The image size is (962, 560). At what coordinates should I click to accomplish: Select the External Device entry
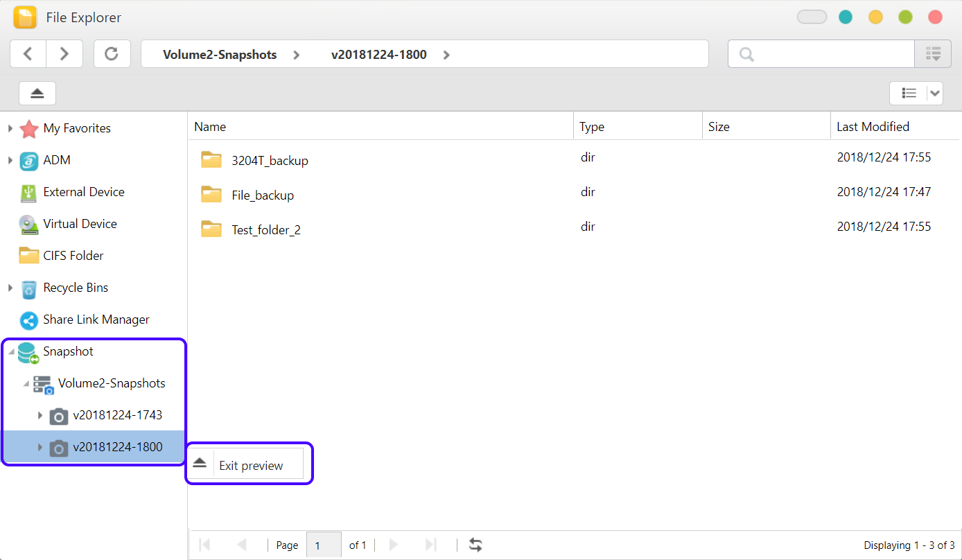tap(83, 192)
